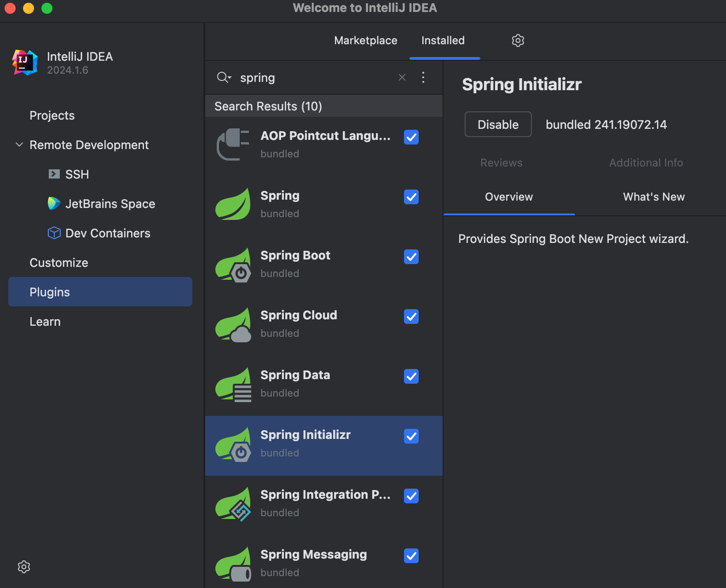Click the plugin search input field
The image size is (726, 588).
pos(317,78)
